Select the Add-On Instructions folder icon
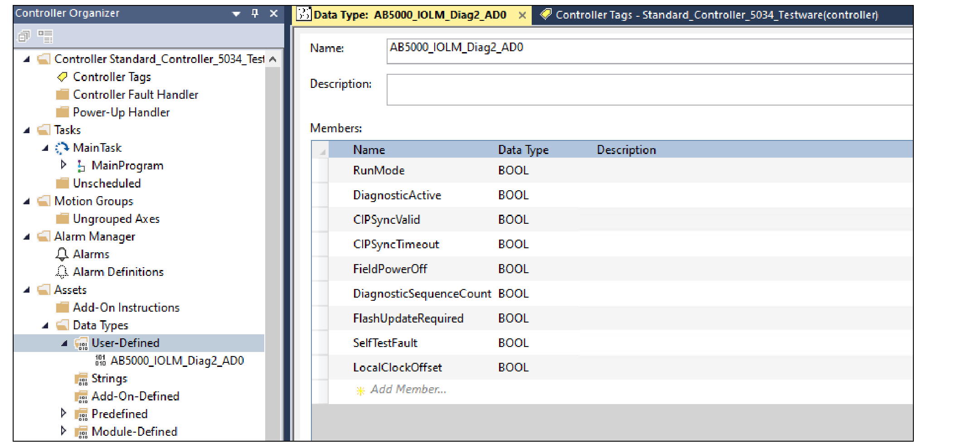Viewport: 980px width, 448px height. click(62, 308)
